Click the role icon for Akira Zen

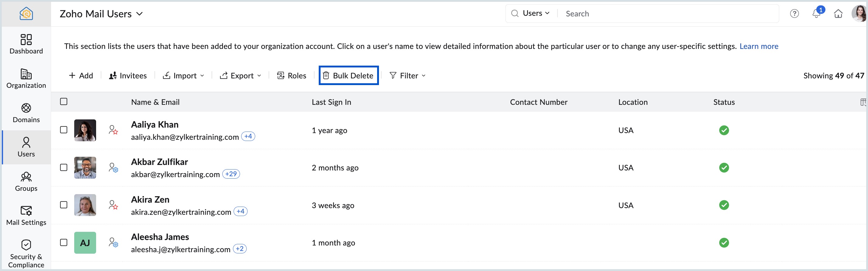(x=113, y=205)
